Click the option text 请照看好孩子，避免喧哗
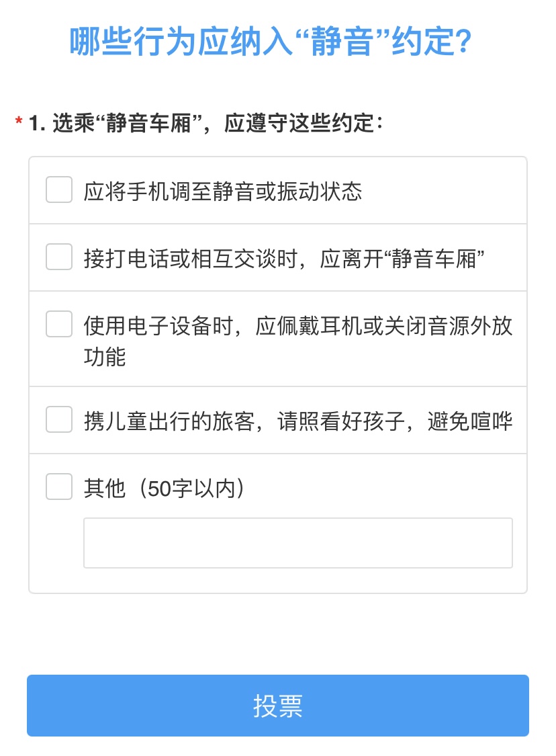 [x=395, y=421]
